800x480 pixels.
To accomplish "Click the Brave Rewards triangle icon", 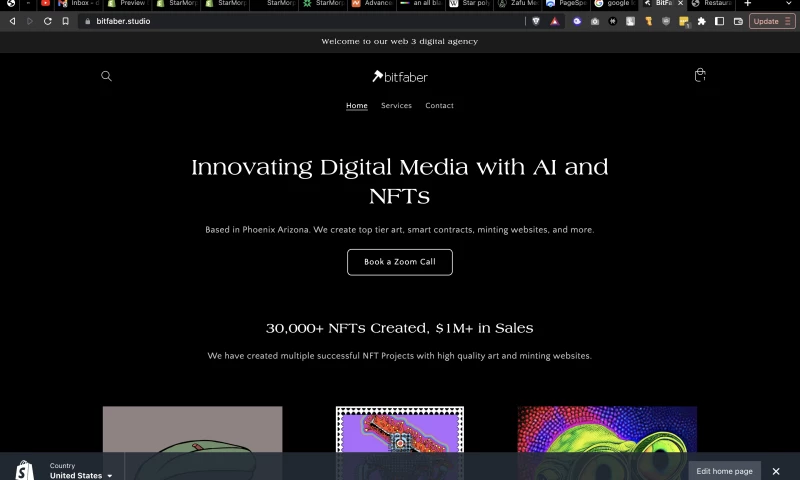I will 554,21.
